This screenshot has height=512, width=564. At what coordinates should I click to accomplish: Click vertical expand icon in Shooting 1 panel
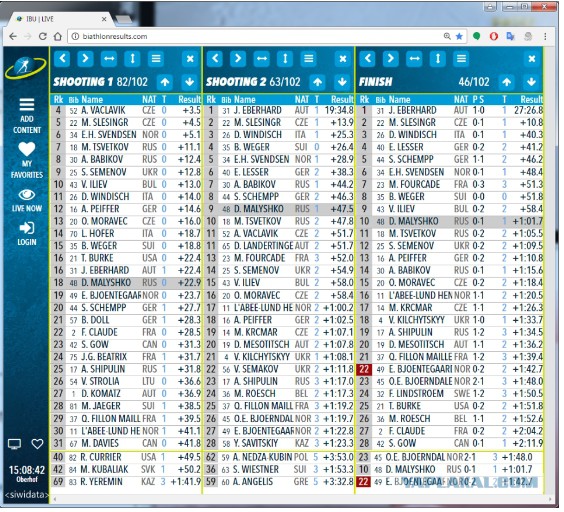[x=132, y=58]
